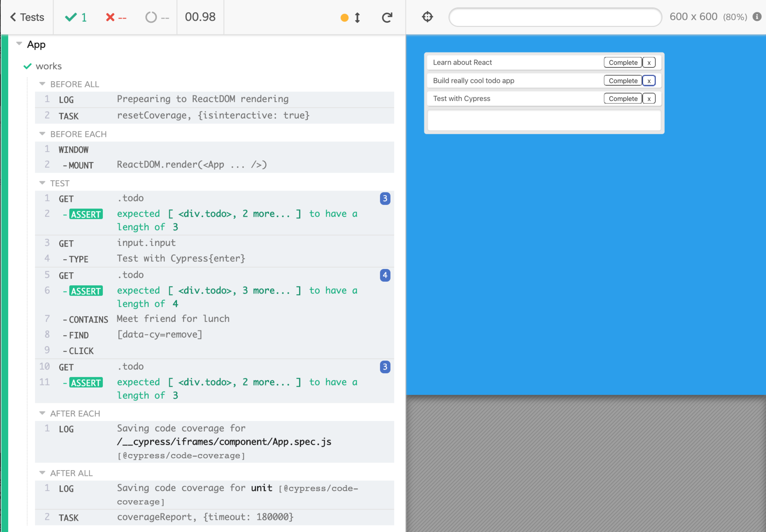Click the viewport info icon
This screenshot has height=532, width=766.
(757, 17)
